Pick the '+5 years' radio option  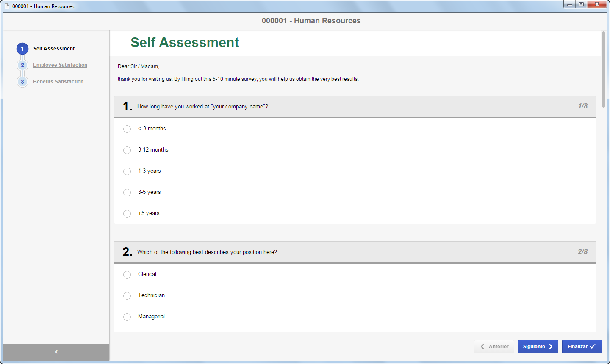(127, 214)
